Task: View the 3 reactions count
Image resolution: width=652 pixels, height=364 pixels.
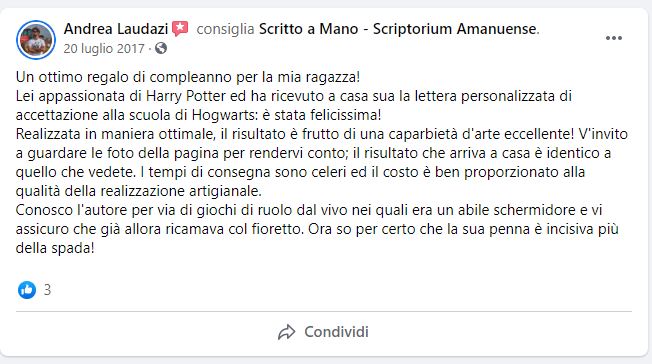Action: click(47, 290)
